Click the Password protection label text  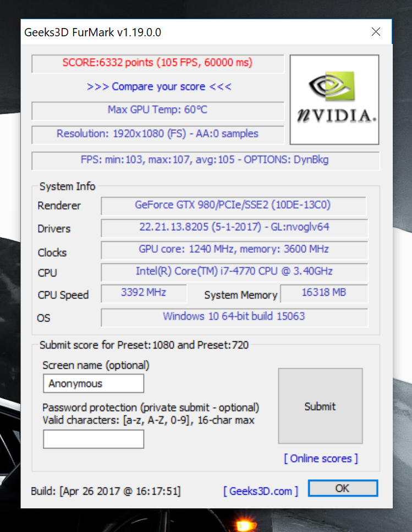coord(151,407)
